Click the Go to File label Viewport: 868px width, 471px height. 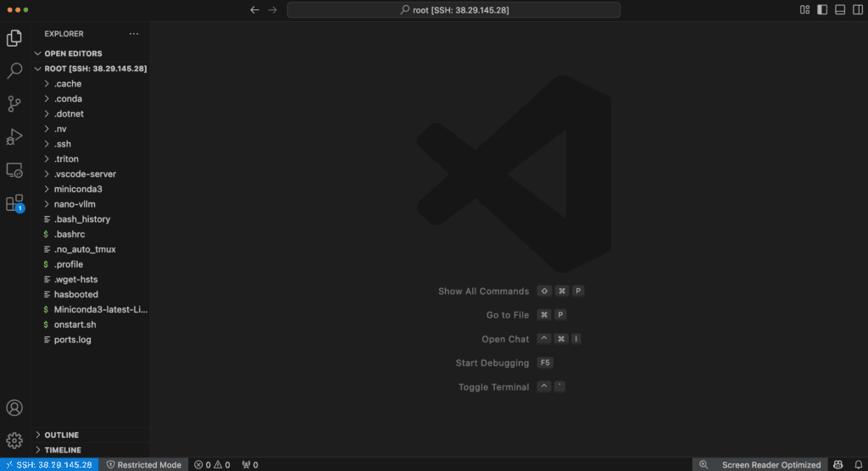[507, 315]
